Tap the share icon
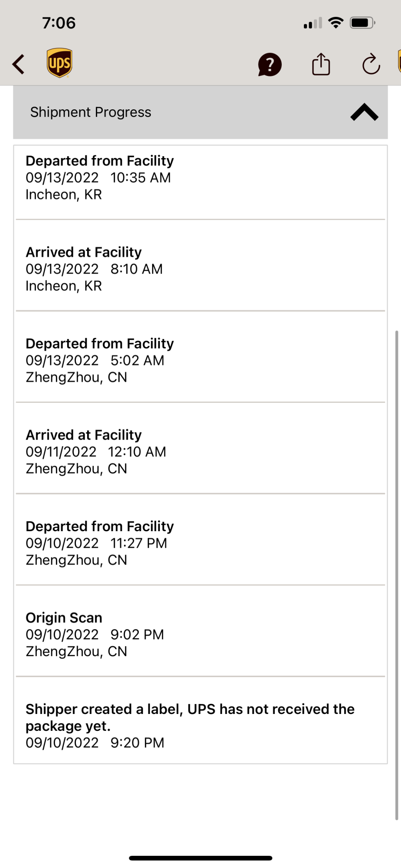The width and height of the screenshot is (401, 868). (321, 64)
